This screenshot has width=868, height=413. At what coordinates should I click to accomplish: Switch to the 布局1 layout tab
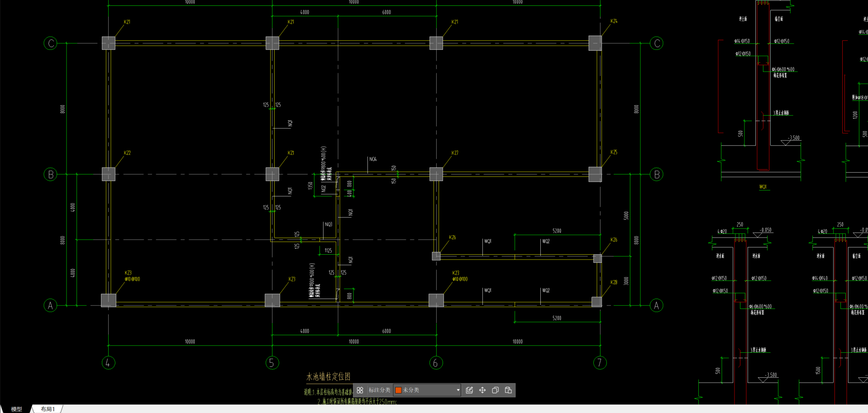(48, 409)
